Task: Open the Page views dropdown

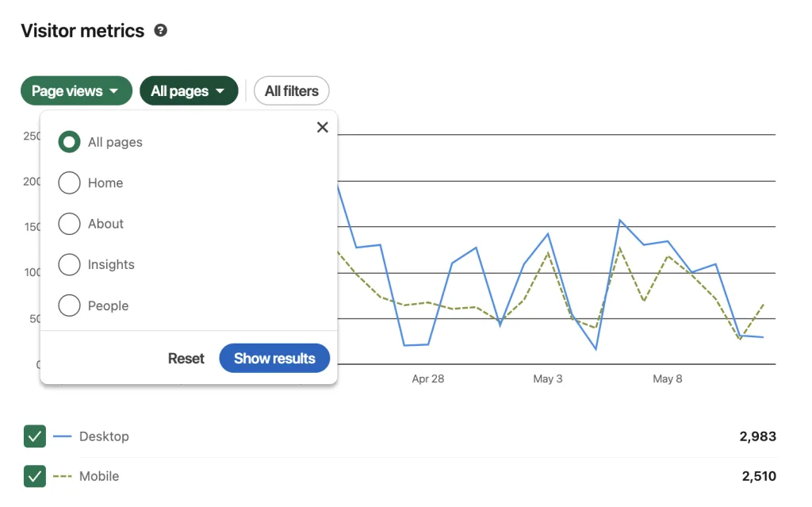Action: click(77, 90)
